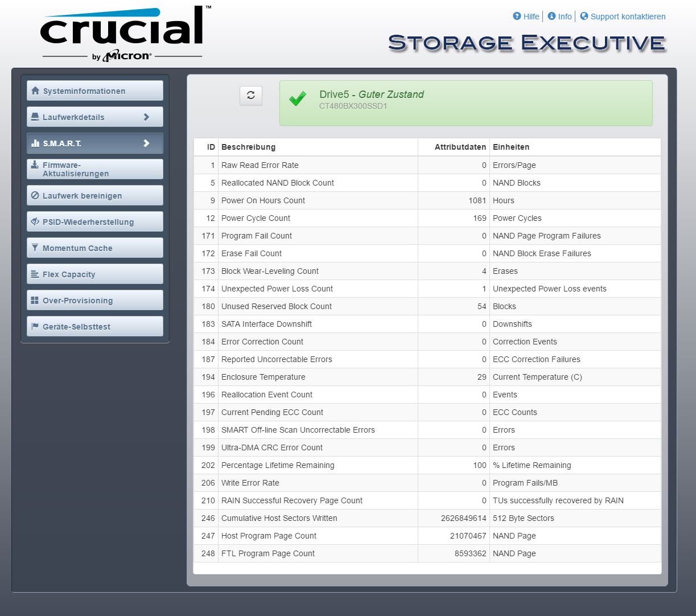The image size is (696, 616).
Task: Click the icon beside PSID-Wiederherstellung
Action: pos(35,221)
